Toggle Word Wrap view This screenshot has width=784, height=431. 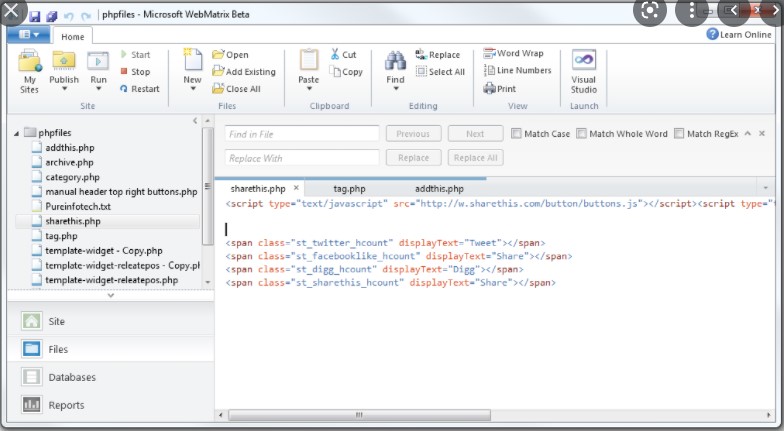[514, 53]
